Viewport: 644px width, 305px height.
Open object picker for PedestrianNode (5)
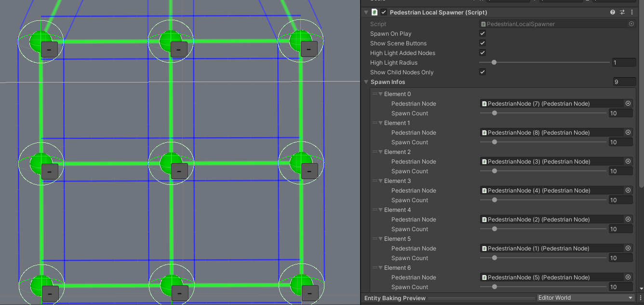click(628, 277)
